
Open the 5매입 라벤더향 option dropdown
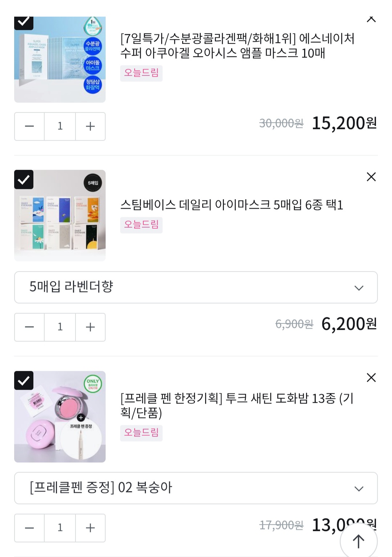196,287
